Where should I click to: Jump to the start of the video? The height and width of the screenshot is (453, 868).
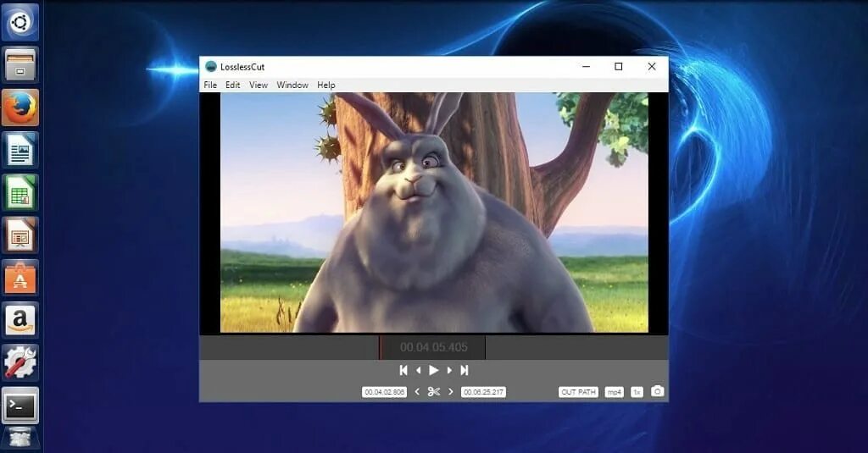(403, 370)
